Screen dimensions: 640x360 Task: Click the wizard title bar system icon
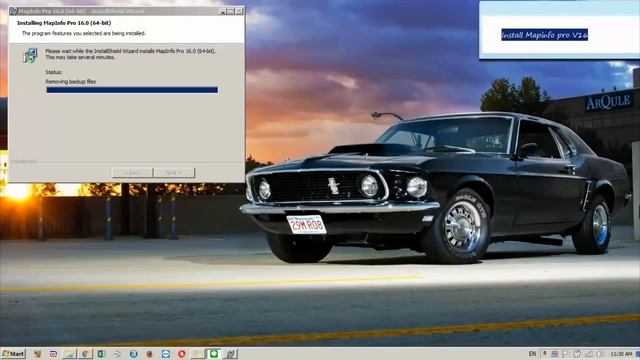[13, 11]
